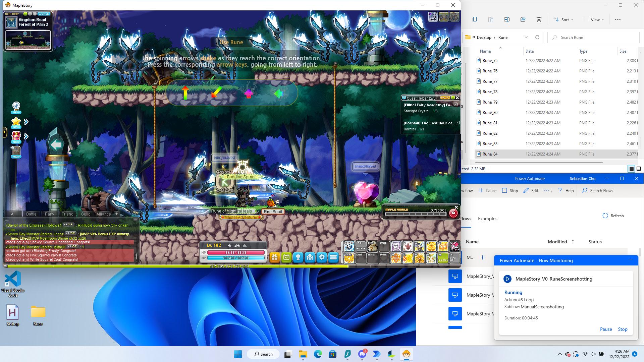Click Edit in Power Automate toolbar
The image size is (644, 362).
click(x=531, y=190)
